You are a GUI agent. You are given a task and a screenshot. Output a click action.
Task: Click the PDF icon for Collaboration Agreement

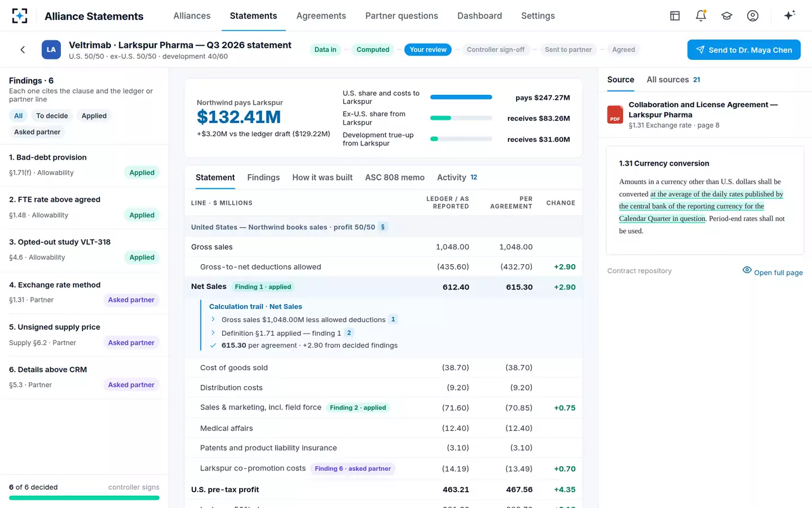[615, 115]
